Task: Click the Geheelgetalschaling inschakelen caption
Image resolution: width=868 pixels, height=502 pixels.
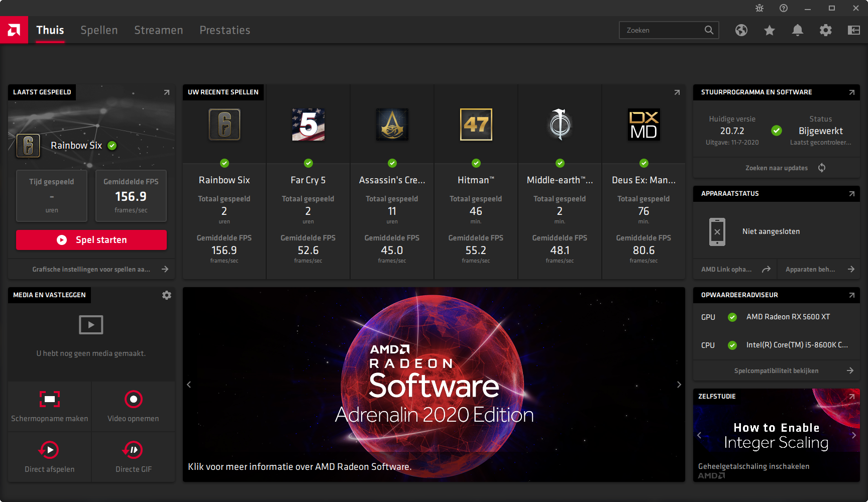Action: (x=754, y=466)
